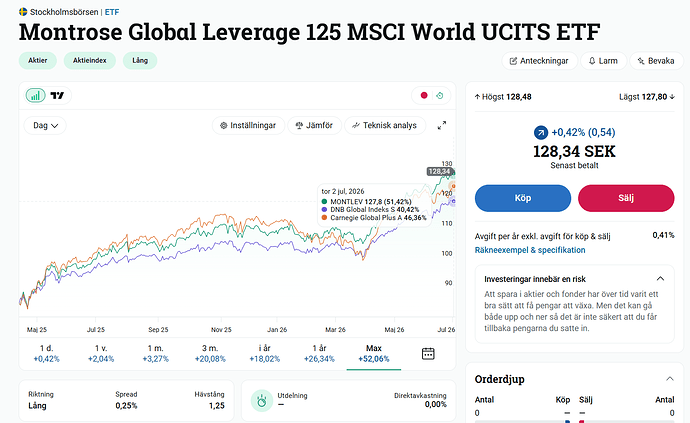Click the green history refresh icon
The height and width of the screenshot is (423, 690).
pos(440,96)
